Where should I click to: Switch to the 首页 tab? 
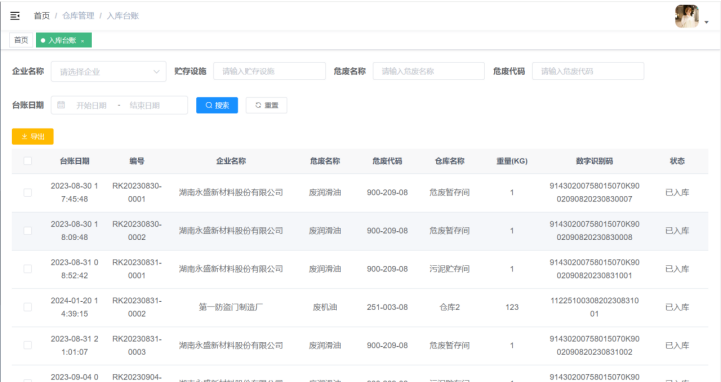21,40
